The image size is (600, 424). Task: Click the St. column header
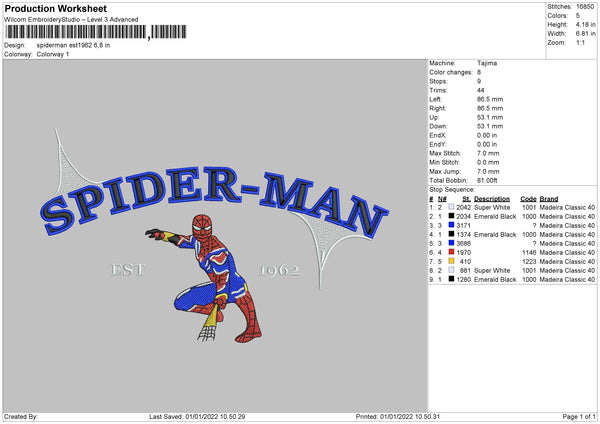466,199
